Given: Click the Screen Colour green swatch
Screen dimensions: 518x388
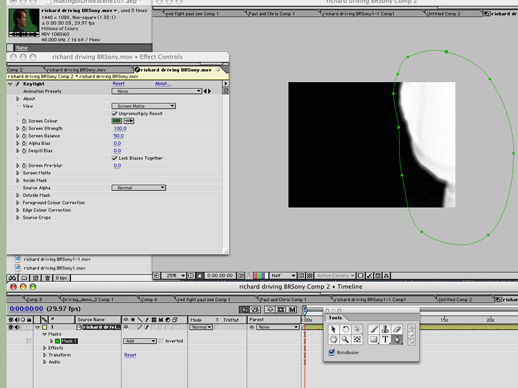Looking at the screenshot, I should [x=117, y=121].
